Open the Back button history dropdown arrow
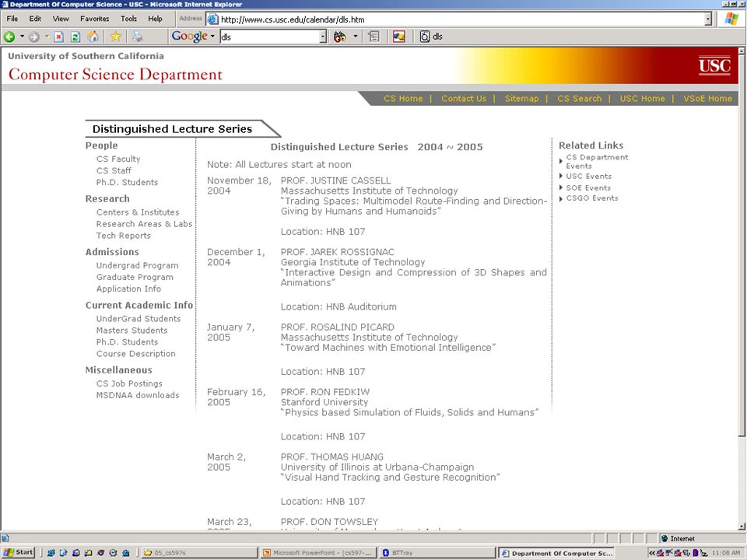 click(22, 37)
